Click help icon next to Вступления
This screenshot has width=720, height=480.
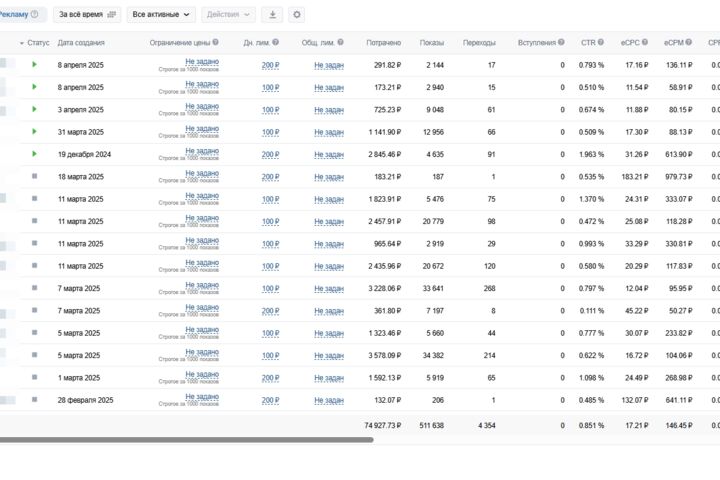pyautogui.click(x=561, y=42)
